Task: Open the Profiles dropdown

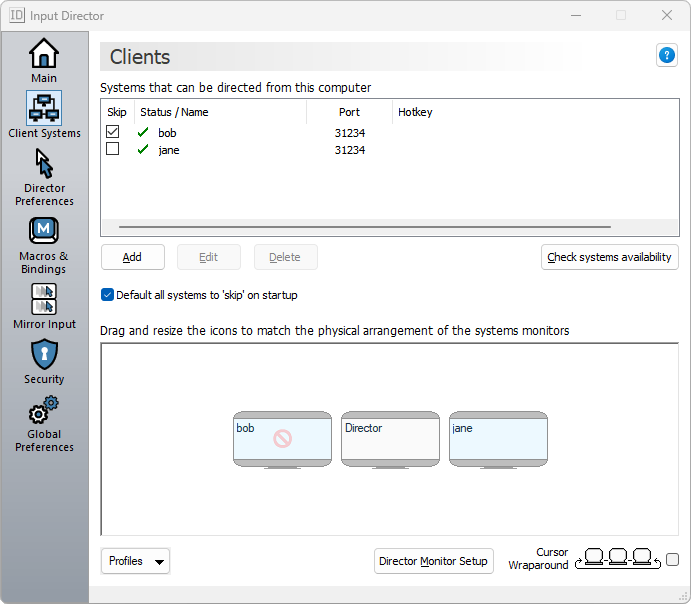Action: 135,561
